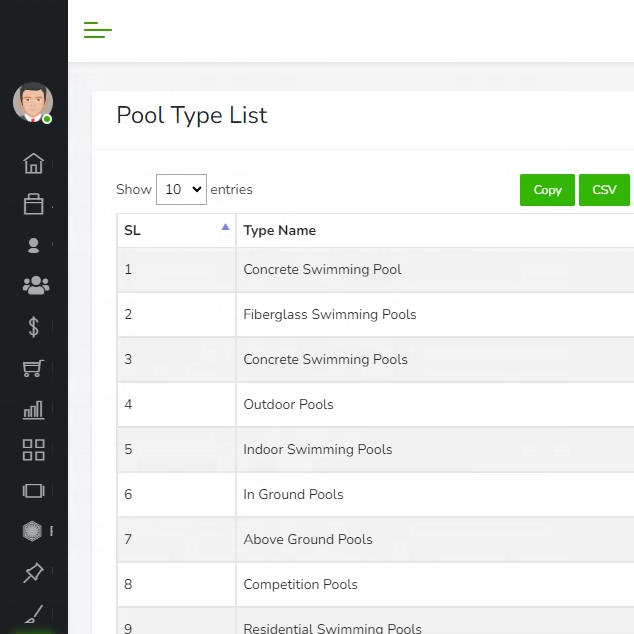Click the user avatar profile picture
Image resolution: width=634 pixels, height=634 pixels.
33,102
